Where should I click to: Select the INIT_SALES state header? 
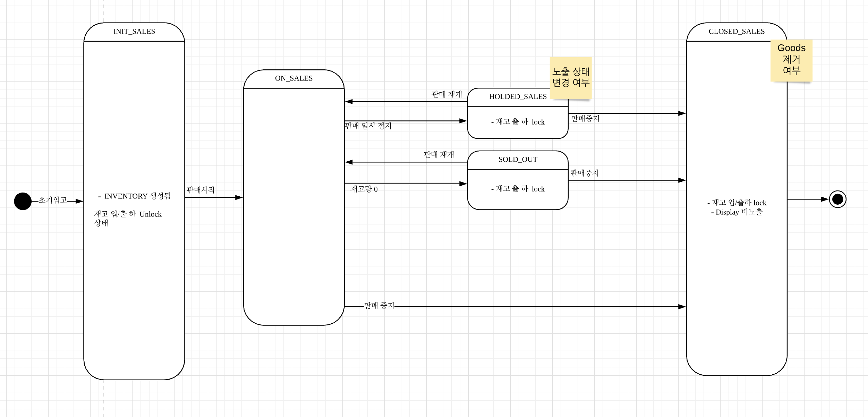[134, 32]
